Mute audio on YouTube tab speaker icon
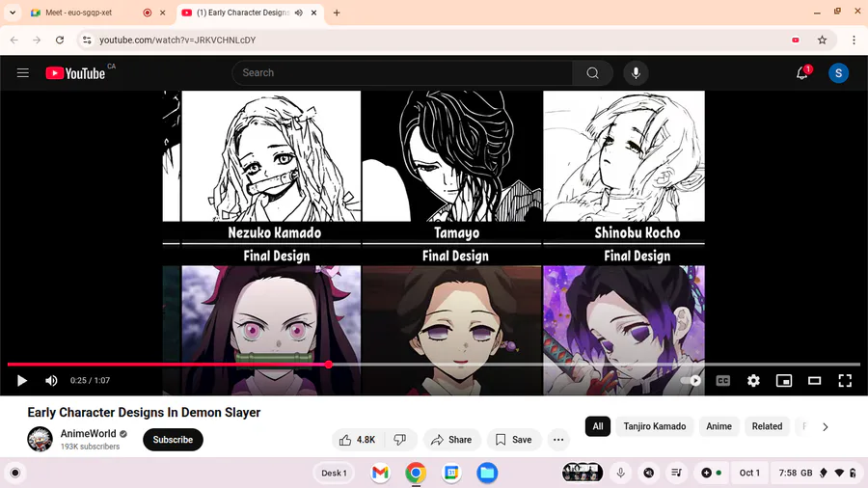This screenshot has height=488, width=868. click(298, 13)
